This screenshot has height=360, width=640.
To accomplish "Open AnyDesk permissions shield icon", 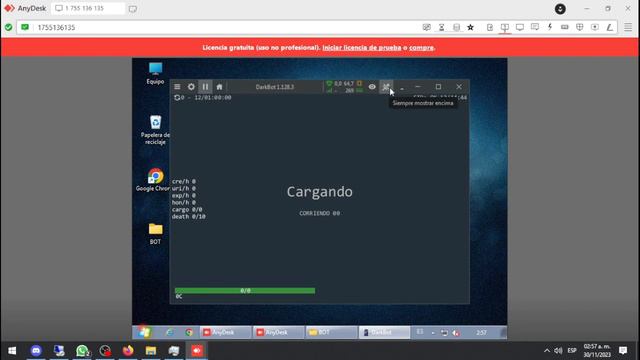I will tap(580, 27).
